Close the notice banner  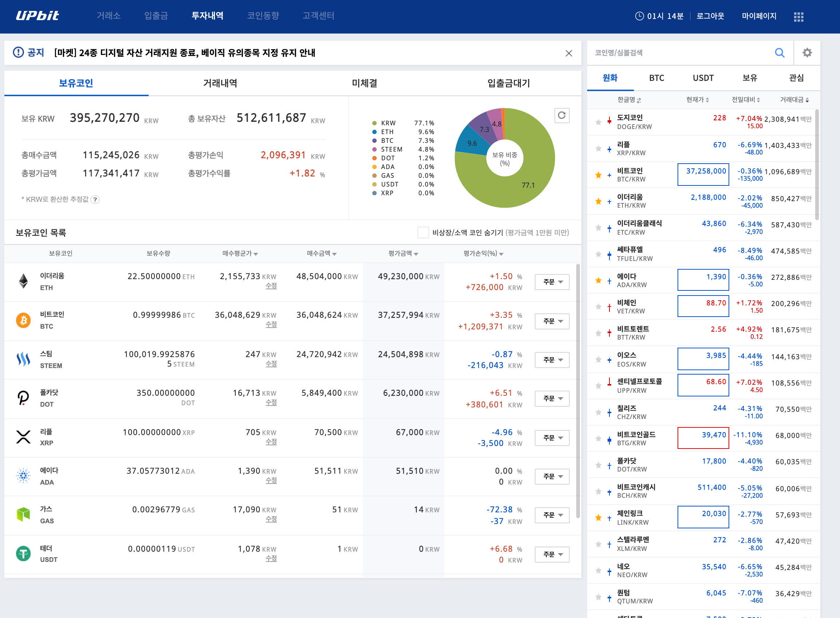[x=569, y=53]
